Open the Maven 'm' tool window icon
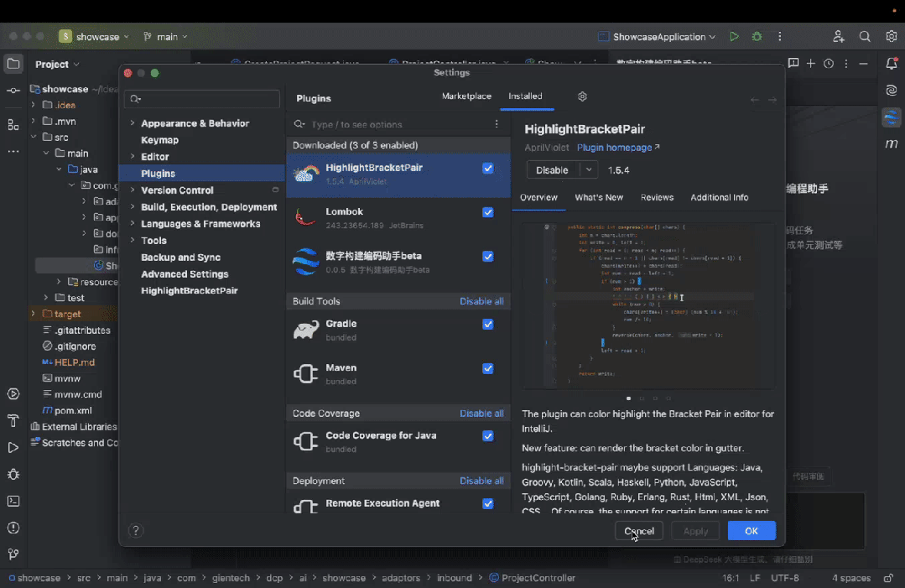This screenshot has width=905, height=588. (891, 143)
